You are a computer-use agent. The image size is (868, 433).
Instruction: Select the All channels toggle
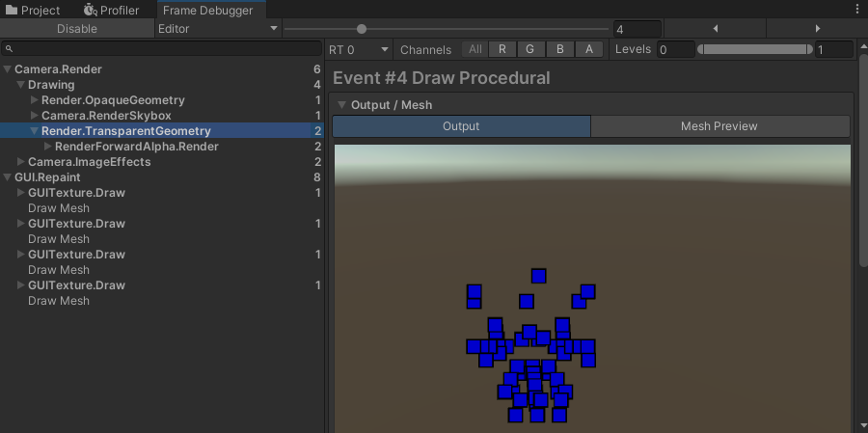click(475, 49)
